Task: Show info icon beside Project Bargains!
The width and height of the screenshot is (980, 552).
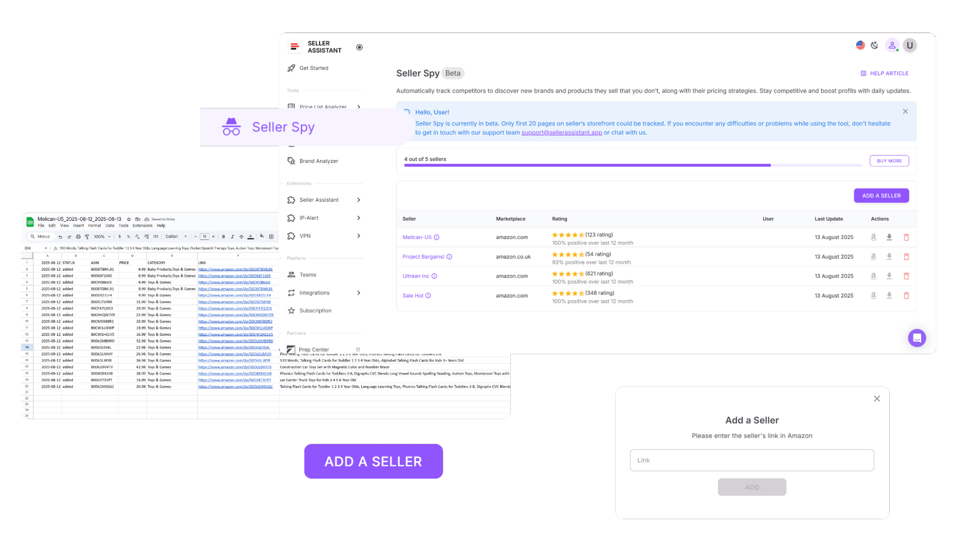Action: pos(449,257)
